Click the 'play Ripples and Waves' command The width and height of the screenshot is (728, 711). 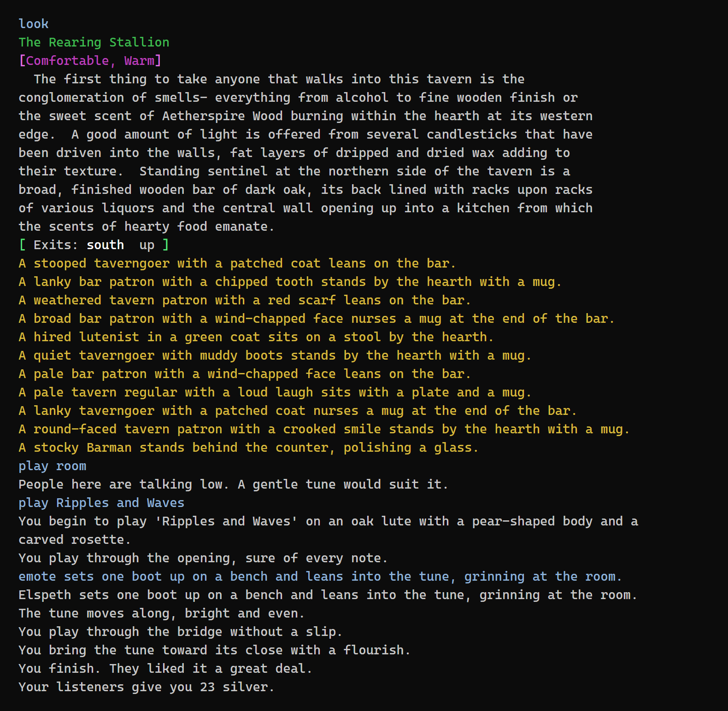(101, 503)
